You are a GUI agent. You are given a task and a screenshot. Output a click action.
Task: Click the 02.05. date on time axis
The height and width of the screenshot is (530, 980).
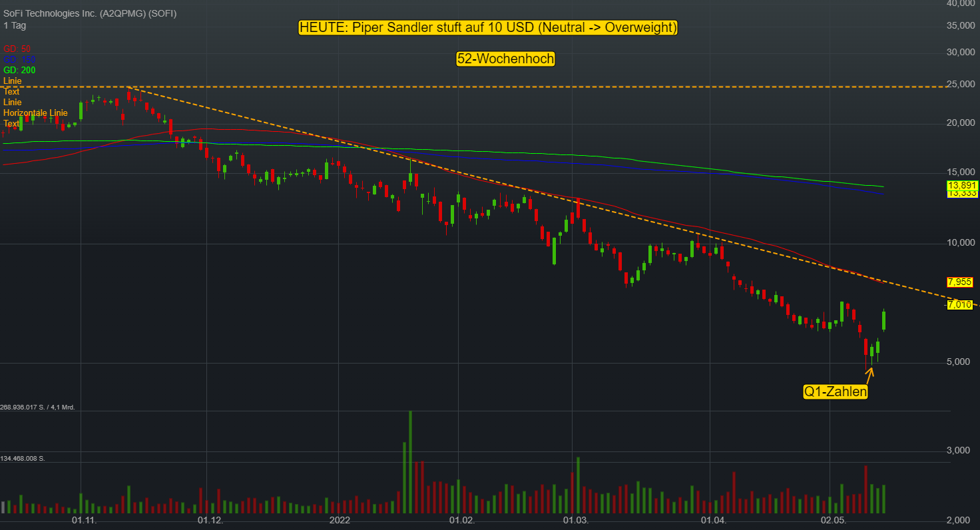coord(832,519)
